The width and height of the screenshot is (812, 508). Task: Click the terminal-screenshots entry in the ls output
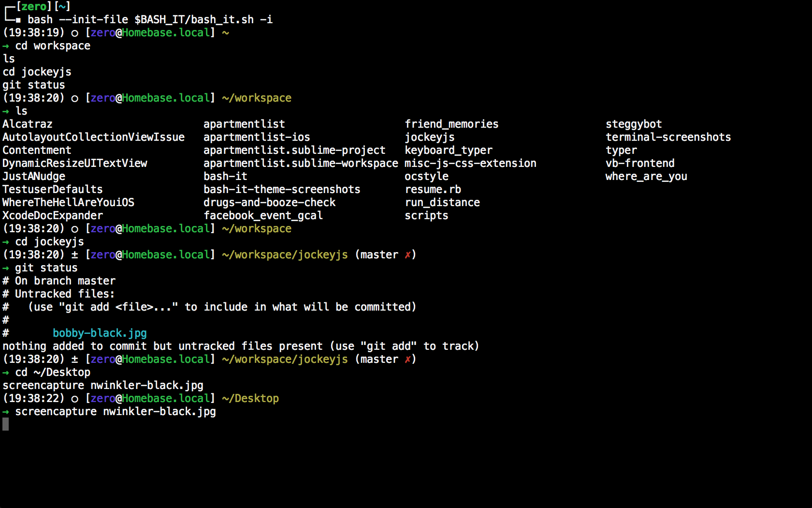(668, 137)
